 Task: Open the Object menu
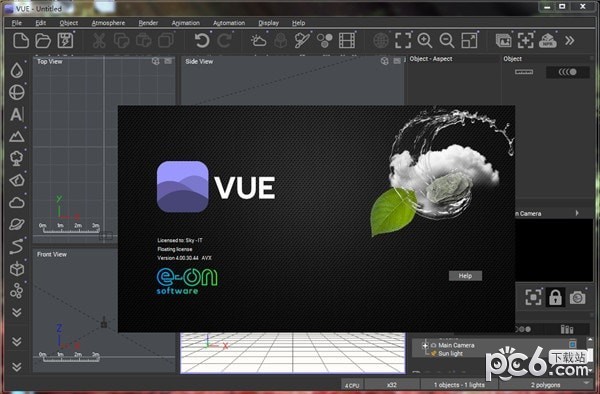[69, 23]
